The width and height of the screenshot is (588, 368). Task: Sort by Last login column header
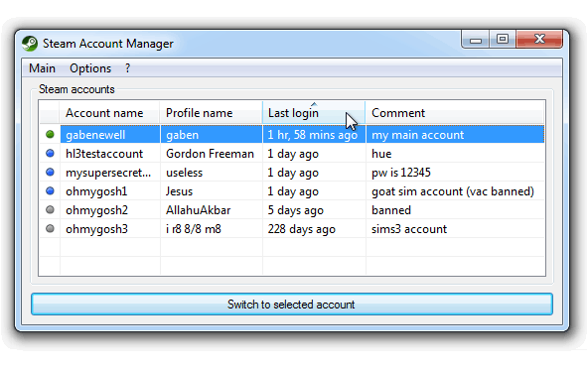314,113
